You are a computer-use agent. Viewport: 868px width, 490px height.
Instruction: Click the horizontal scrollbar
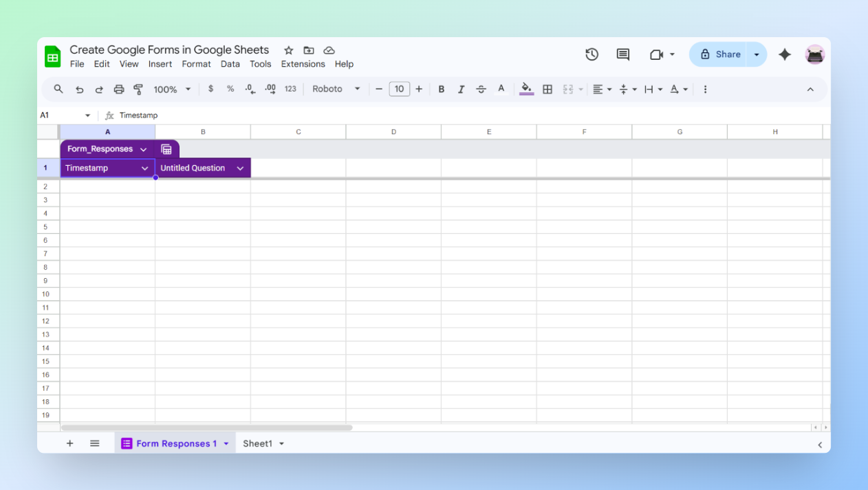[x=206, y=427]
